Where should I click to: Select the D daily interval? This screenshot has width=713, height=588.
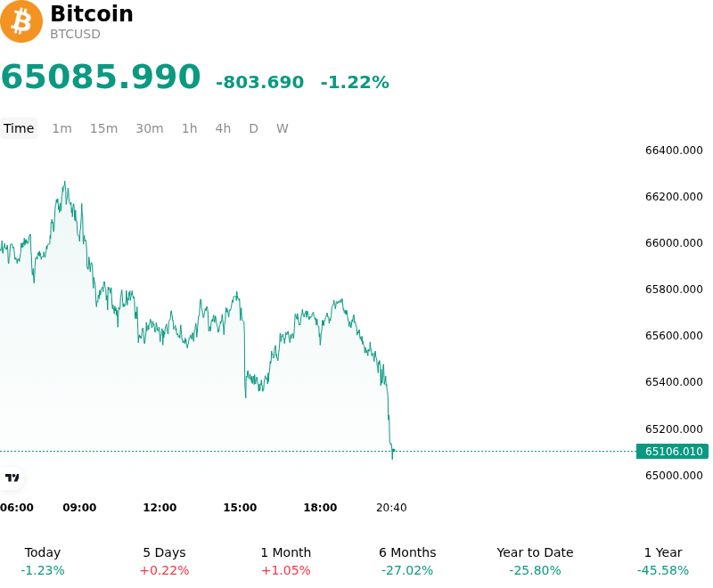click(x=253, y=128)
